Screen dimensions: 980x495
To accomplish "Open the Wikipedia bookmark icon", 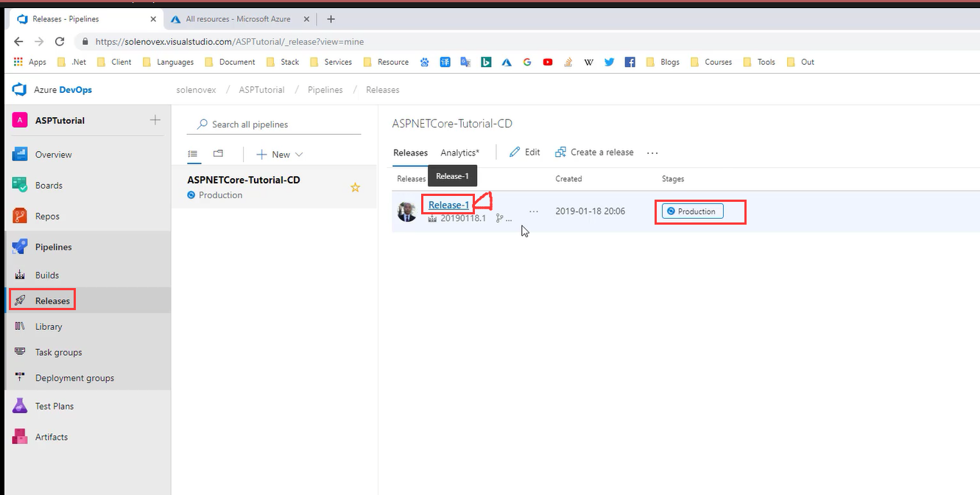I will [588, 62].
